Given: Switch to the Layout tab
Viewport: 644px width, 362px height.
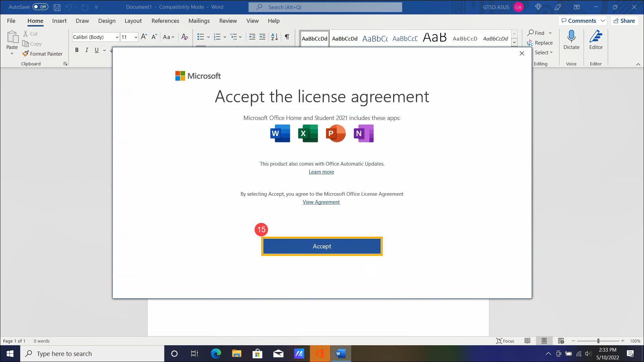Looking at the screenshot, I should (133, 21).
